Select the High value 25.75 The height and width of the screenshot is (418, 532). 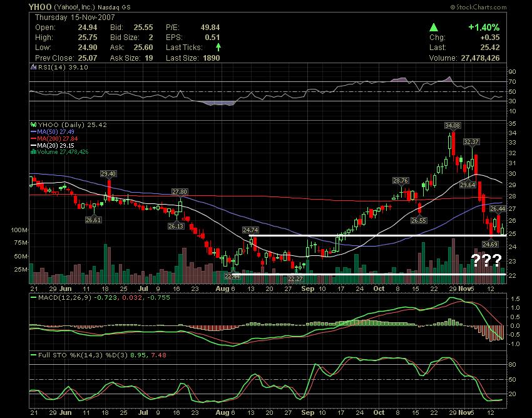point(88,38)
